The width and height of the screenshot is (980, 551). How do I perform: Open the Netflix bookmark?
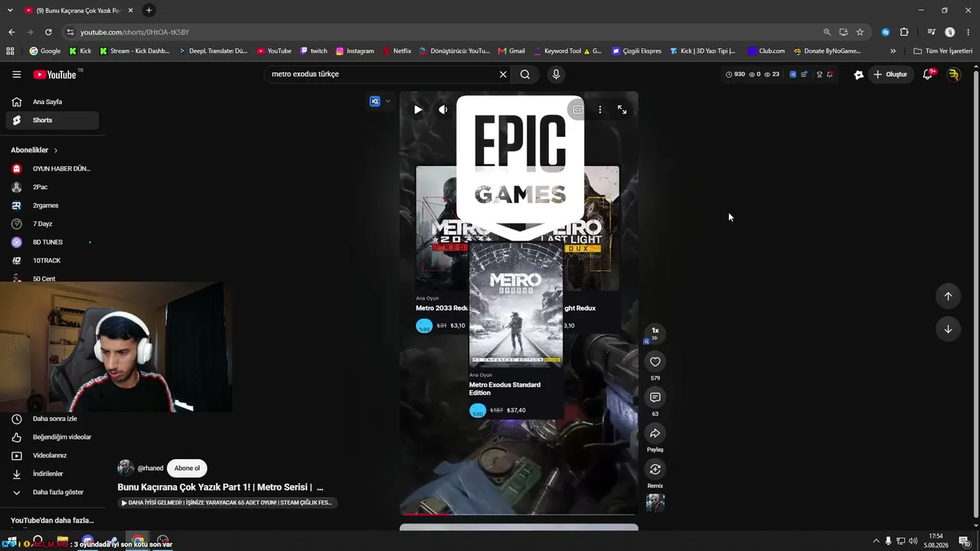point(396,51)
